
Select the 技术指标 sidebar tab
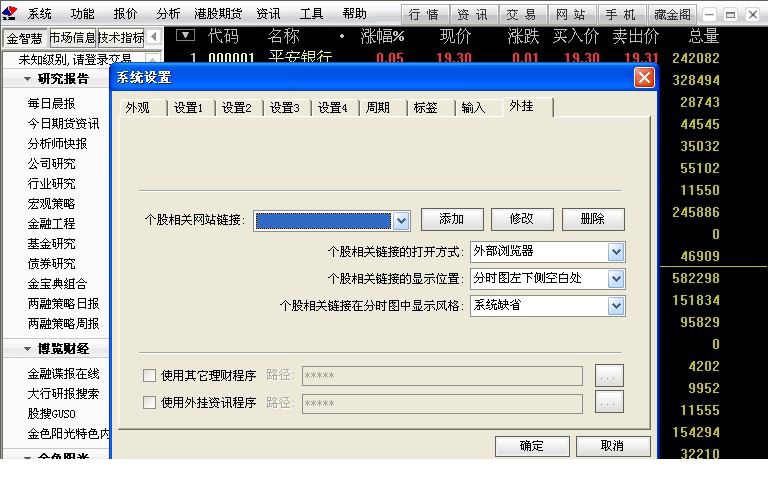(x=121, y=37)
